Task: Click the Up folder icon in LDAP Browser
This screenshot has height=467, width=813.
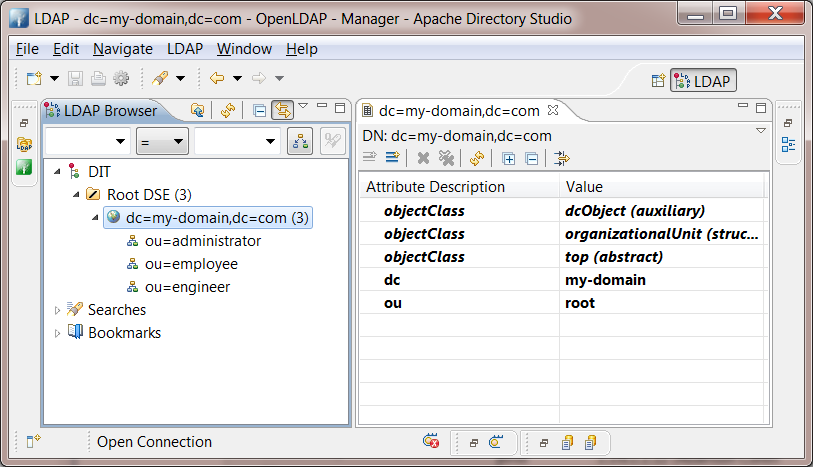Action: [x=198, y=110]
